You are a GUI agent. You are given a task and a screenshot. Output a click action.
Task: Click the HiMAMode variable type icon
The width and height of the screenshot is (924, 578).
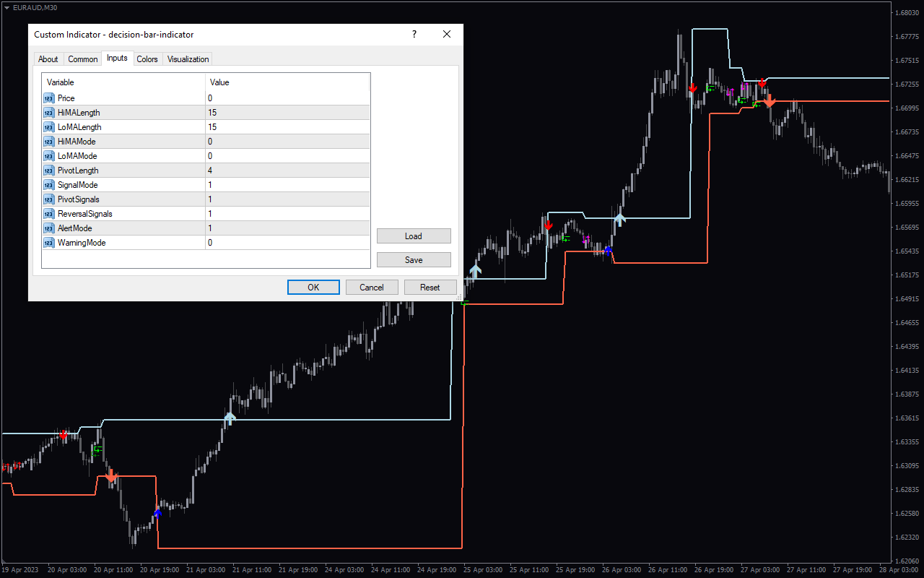pos(49,142)
